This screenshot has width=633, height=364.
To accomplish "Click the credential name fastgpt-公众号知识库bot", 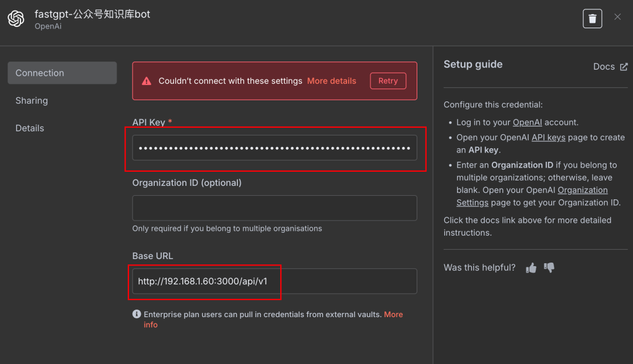I will pos(93,14).
